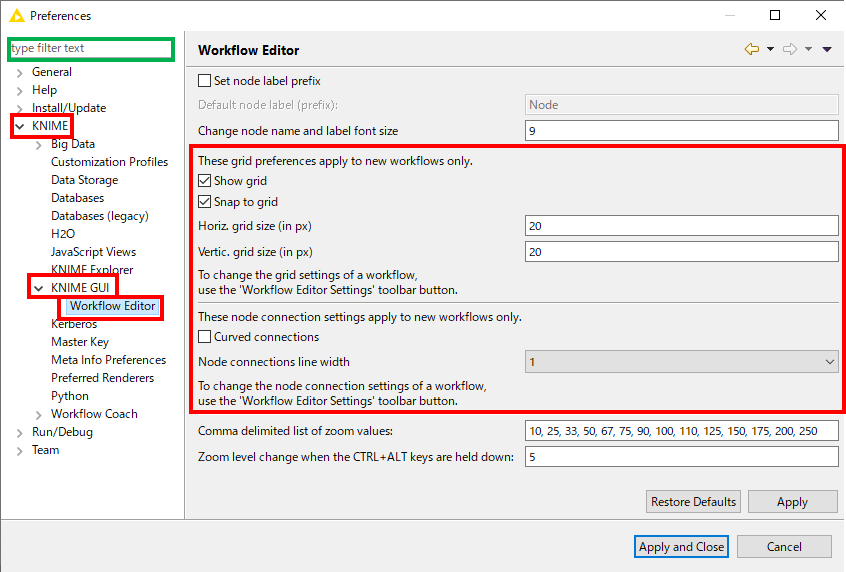Click the zoom values list field
Screen dimensions: 846x572
pos(681,431)
